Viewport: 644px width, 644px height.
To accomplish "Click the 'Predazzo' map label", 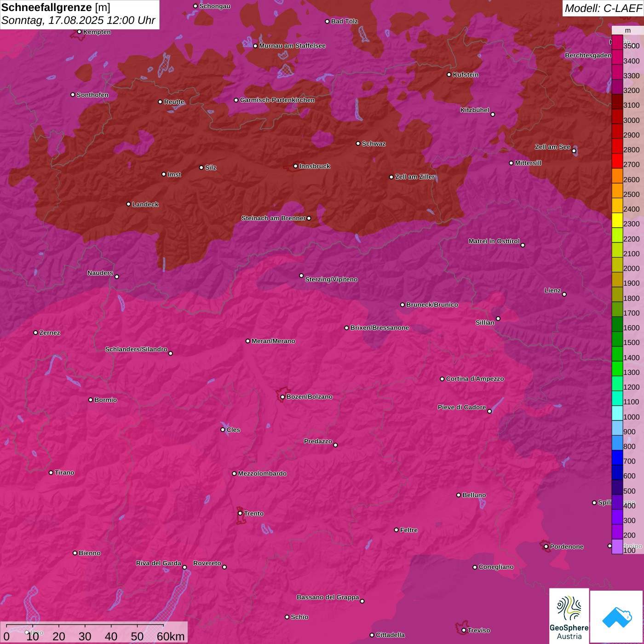I will [318, 441].
